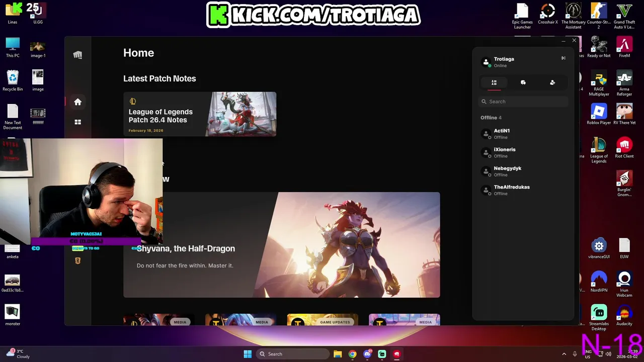Open the weather widget showing Cloudy
The image size is (644, 362).
coord(18,354)
